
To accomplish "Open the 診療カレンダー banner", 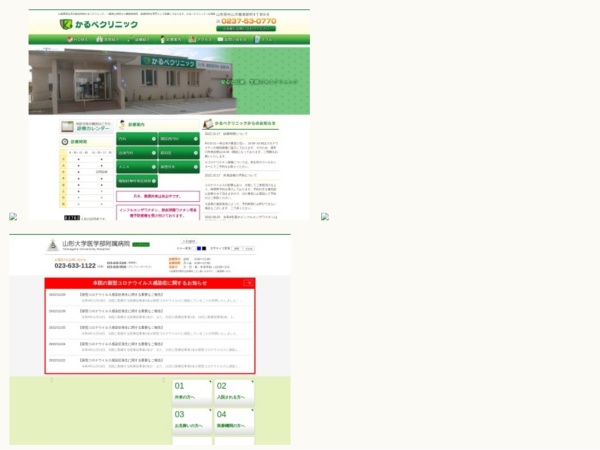I will point(87,127).
